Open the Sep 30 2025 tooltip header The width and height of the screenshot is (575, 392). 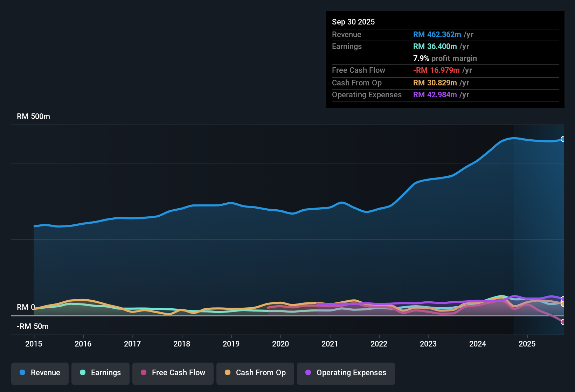(353, 22)
